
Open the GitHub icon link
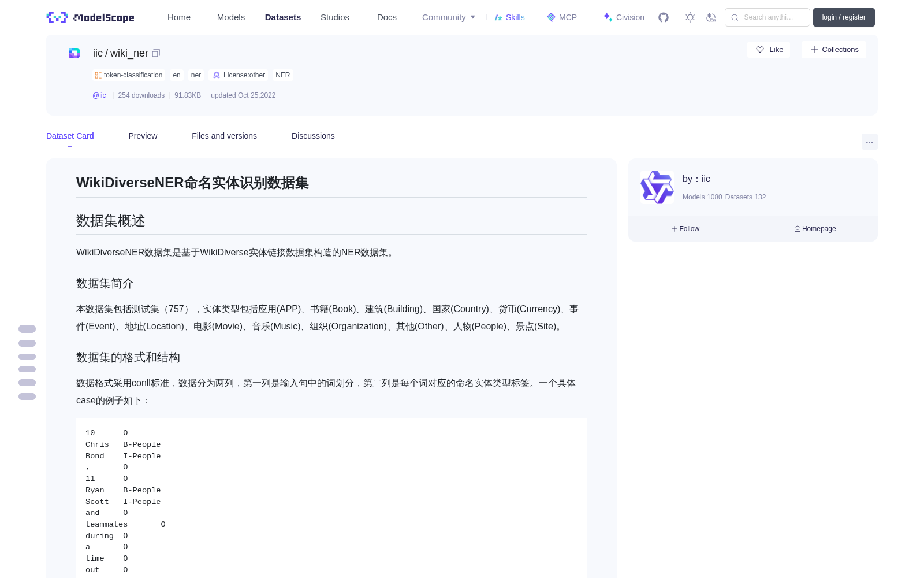(664, 17)
